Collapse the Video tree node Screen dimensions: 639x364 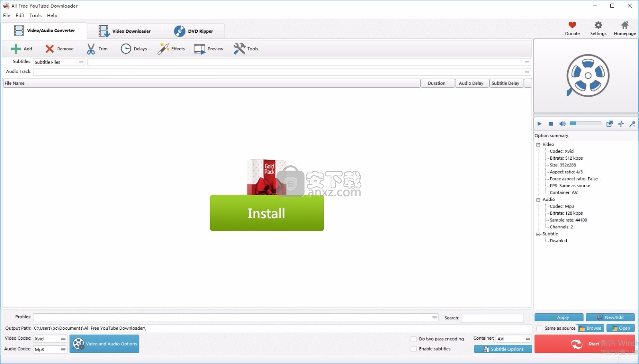[x=538, y=145]
